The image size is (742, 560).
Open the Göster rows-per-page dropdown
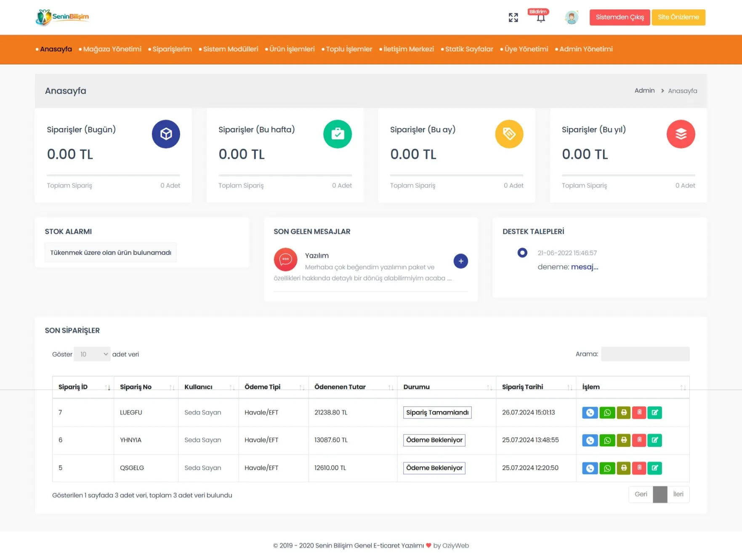pos(92,354)
